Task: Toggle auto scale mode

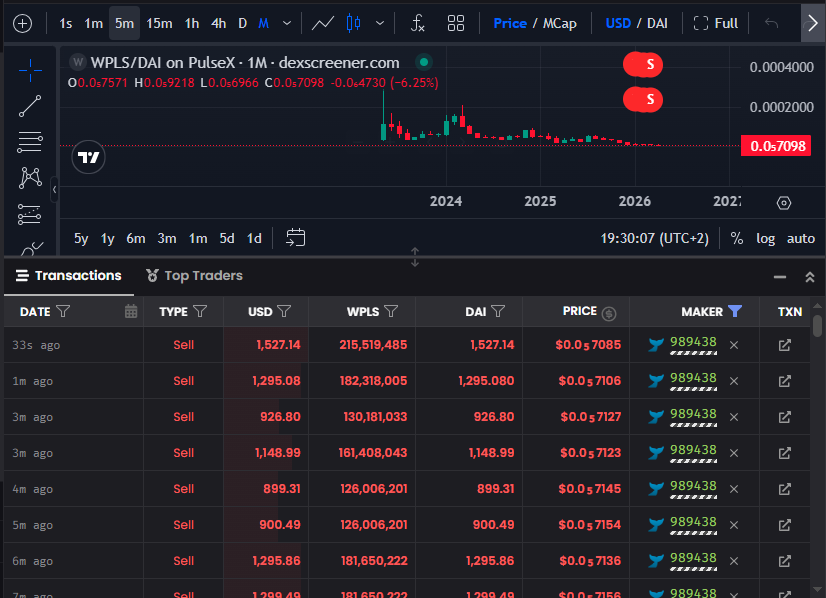Action: (801, 238)
